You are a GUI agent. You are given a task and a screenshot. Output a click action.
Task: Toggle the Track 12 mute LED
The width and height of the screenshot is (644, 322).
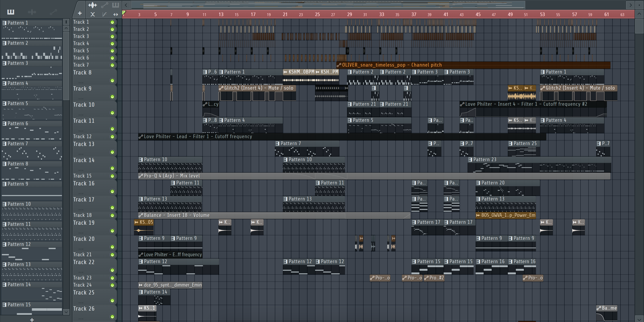112,137
